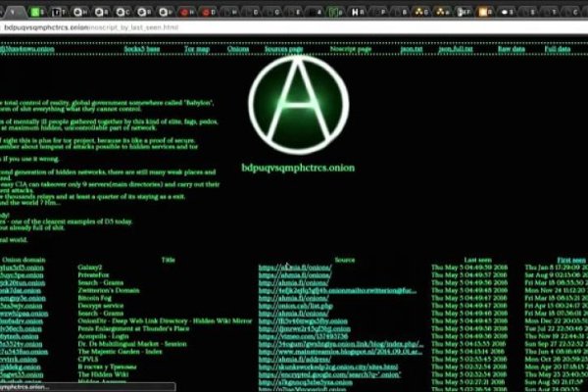Go to the Onions page link
The width and height of the screenshot is (588, 392).
(238, 49)
